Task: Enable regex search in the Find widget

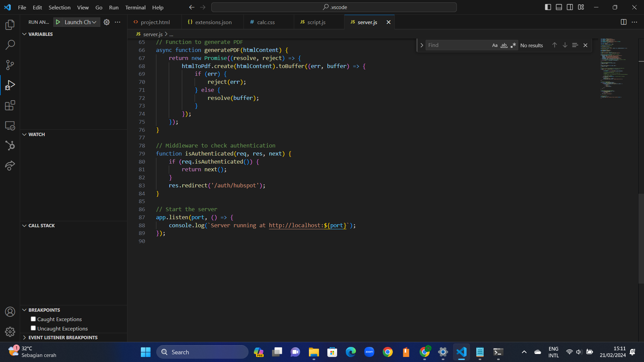Action: [x=513, y=45]
